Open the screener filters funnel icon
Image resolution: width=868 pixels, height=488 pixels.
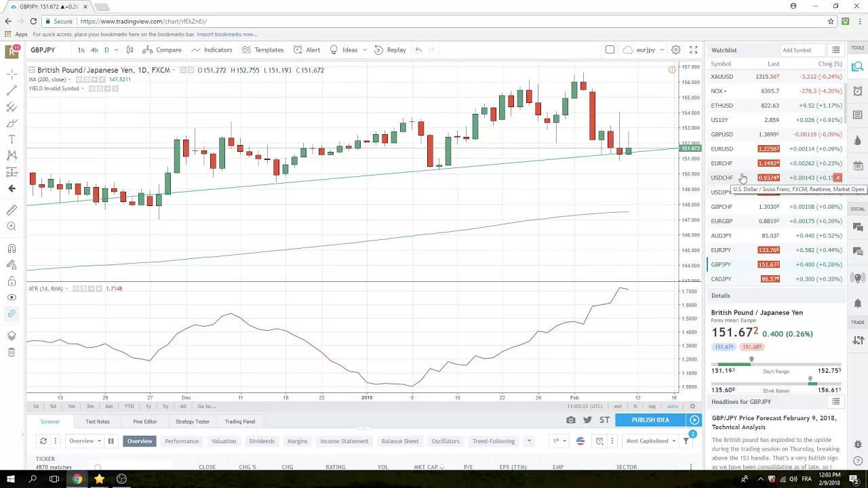click(686, 441)
